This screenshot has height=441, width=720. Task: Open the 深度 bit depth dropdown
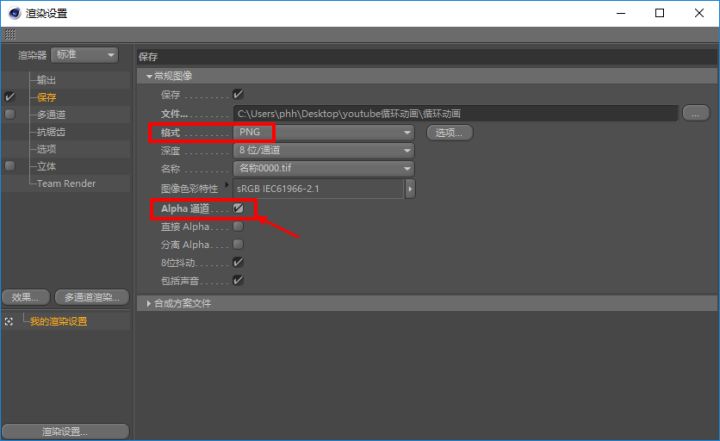click(323, 150)
